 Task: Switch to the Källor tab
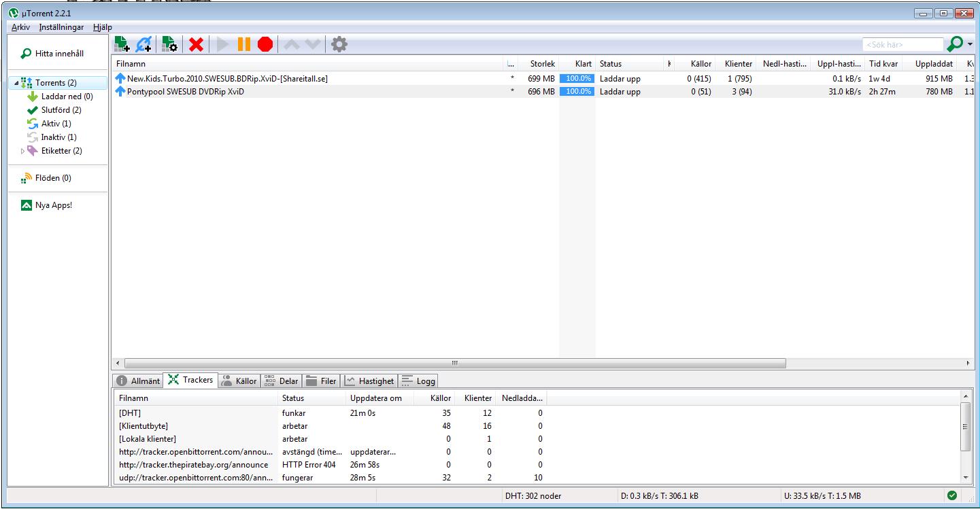coord(239,381)
